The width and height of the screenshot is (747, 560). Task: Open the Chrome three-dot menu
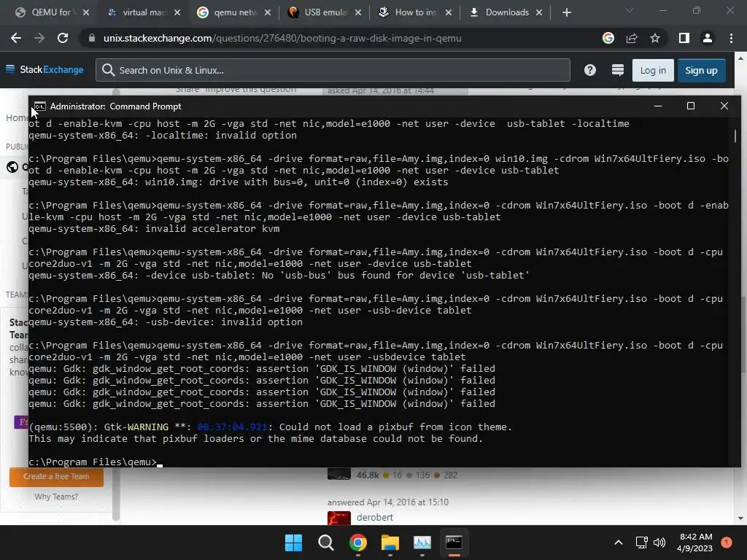pos(731,38)
